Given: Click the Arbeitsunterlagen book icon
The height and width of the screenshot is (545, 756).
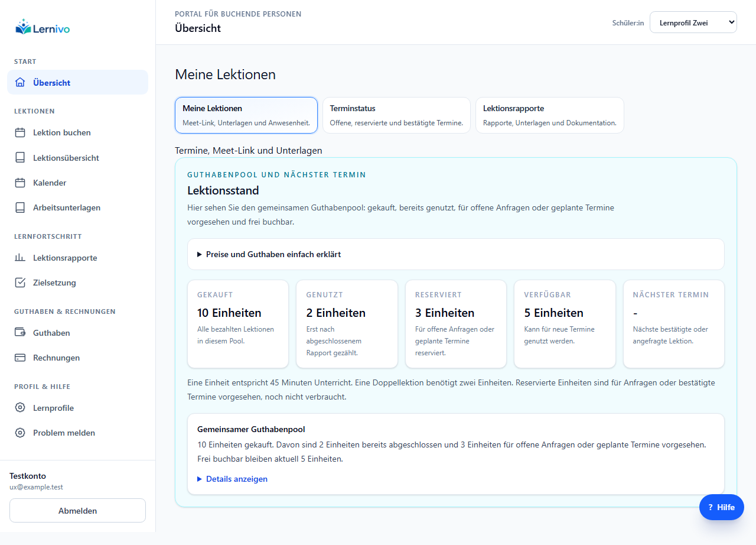Looking at the screenshot, I should tap(20, 207).
